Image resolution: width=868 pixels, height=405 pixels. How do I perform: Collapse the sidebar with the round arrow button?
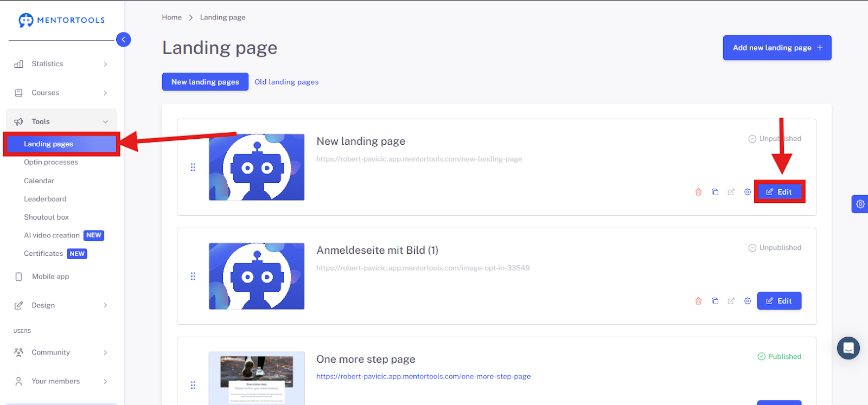124,40
